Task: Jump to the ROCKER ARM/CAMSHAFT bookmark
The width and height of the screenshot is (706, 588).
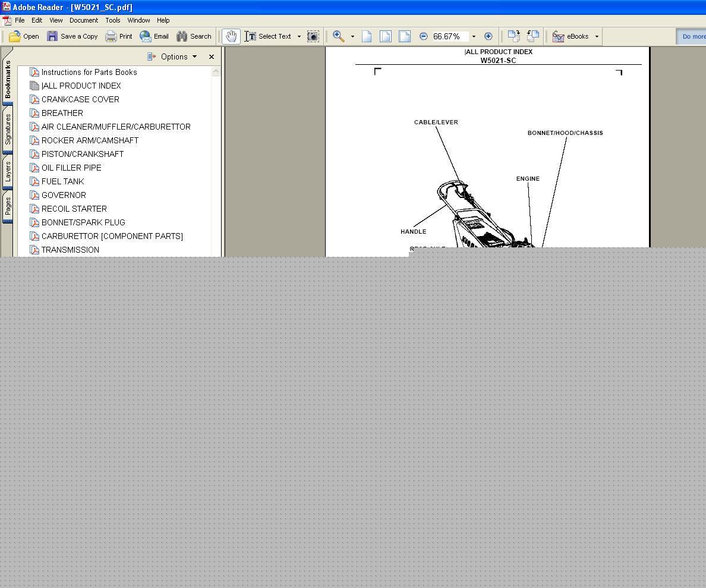Action: point(90,140)
